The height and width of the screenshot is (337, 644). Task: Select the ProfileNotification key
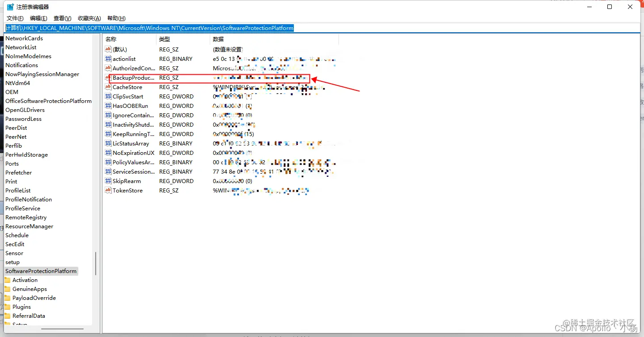29,199
